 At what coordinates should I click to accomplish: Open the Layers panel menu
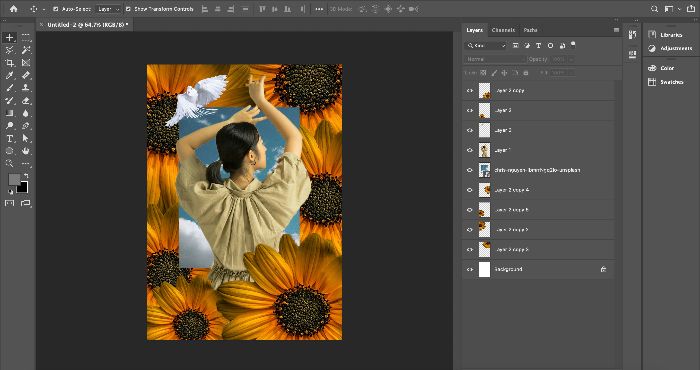pyautogui.click(x=617, y=30)
